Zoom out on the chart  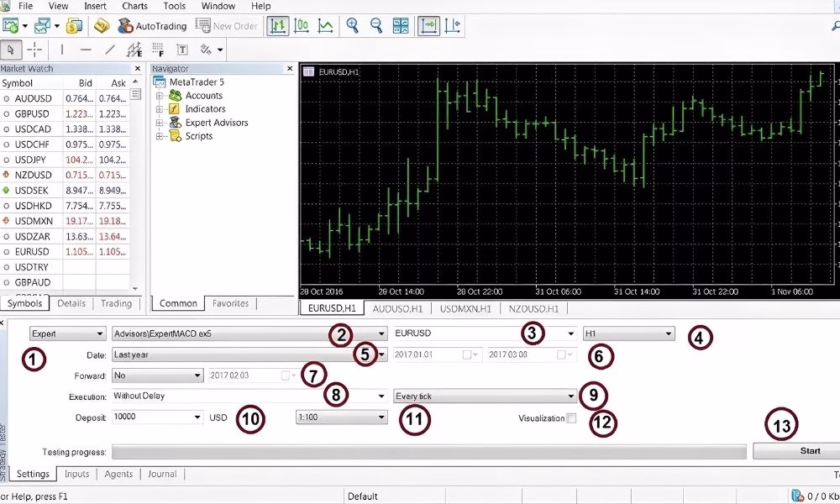pos(375,26)
